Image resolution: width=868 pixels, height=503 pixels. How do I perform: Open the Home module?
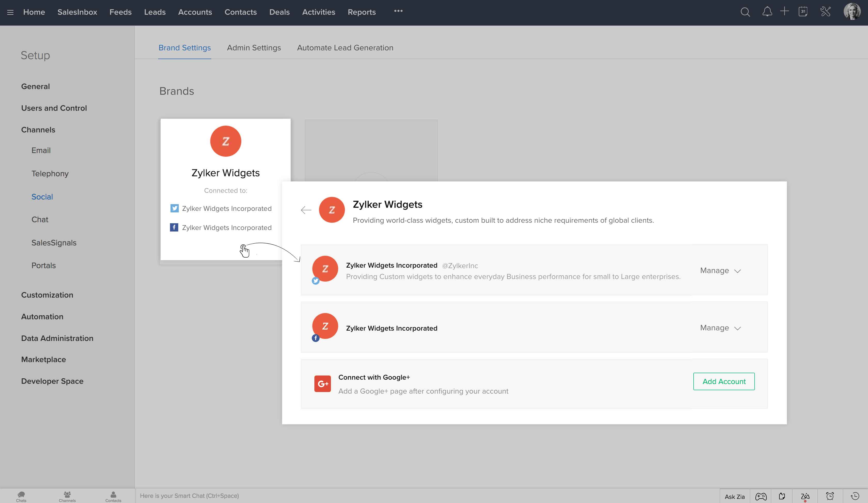34,12
